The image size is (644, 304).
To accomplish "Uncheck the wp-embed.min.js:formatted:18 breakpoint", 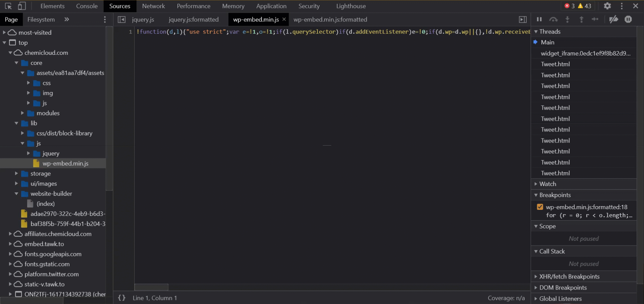I will pos(540,207).
